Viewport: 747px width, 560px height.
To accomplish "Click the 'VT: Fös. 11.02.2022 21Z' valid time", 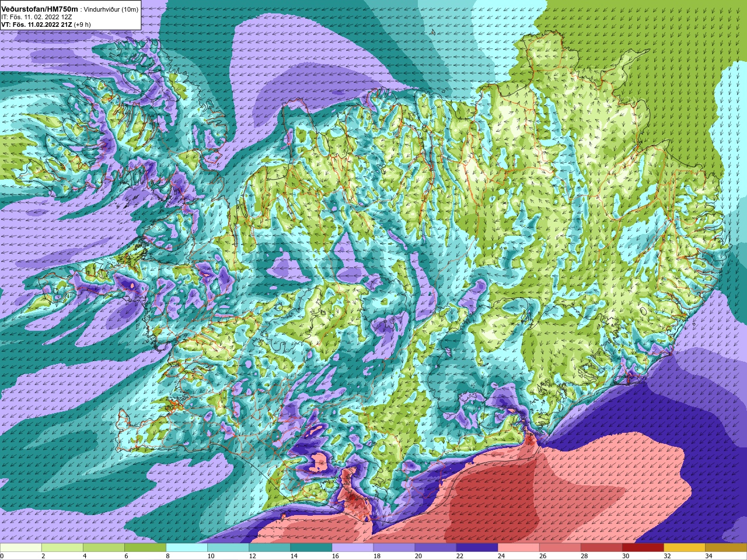I will (37, 24).
